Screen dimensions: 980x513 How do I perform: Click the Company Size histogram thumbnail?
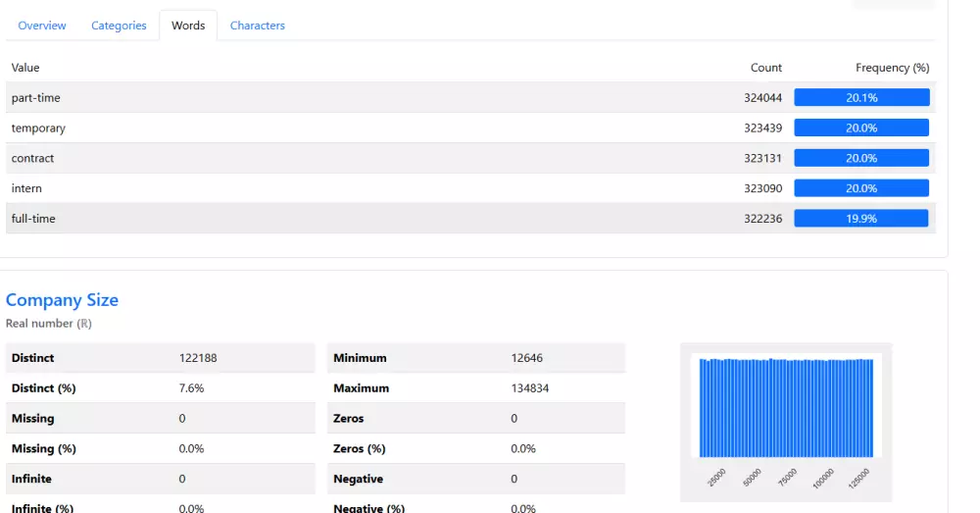pos(786,423)
